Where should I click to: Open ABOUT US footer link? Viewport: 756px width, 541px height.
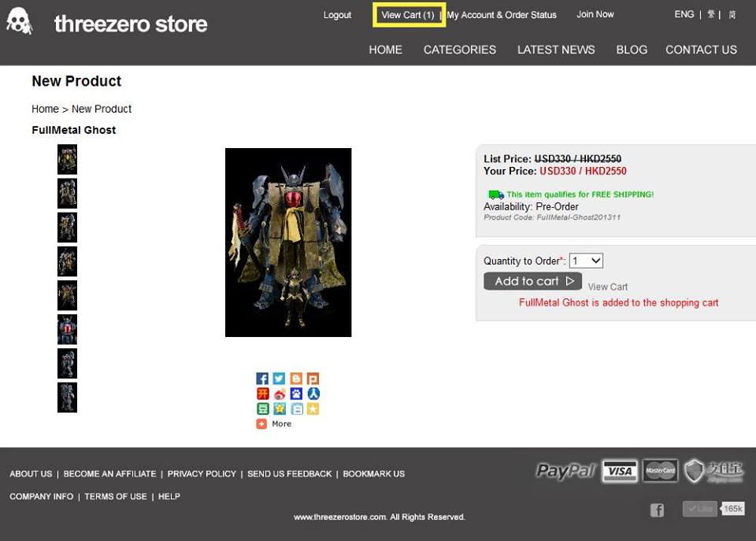31,474
